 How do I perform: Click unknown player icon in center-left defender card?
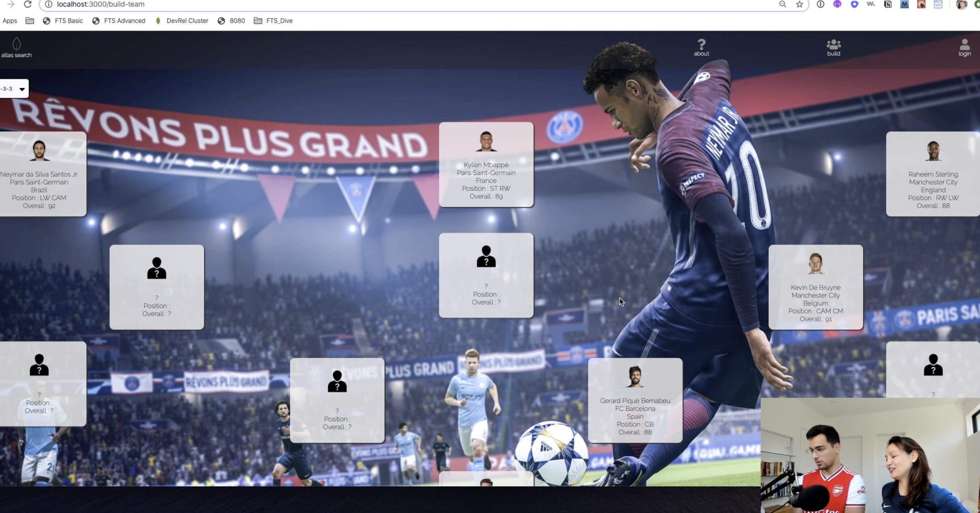pyautogui.click(x=337, y=381)
